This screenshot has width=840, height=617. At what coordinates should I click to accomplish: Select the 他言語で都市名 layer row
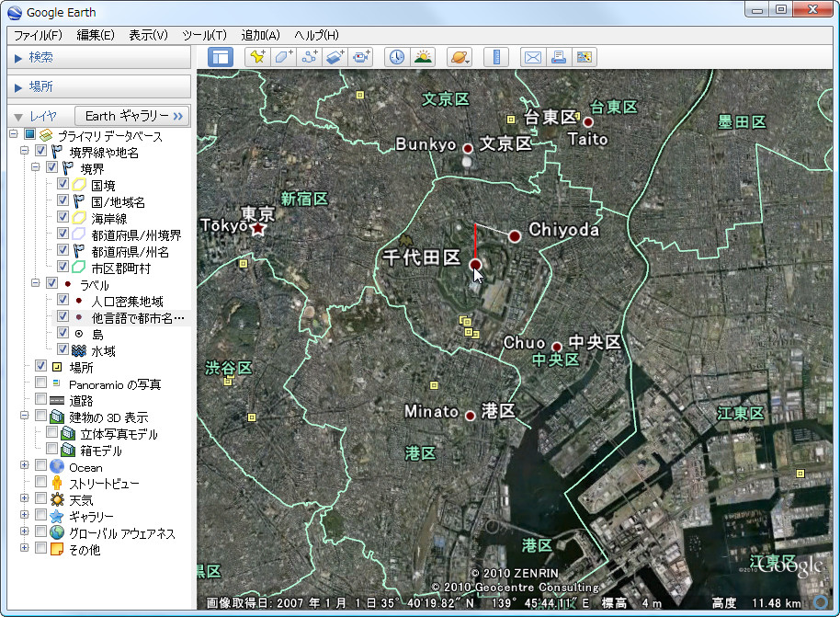pyautogui.click(x=137, y=318)
